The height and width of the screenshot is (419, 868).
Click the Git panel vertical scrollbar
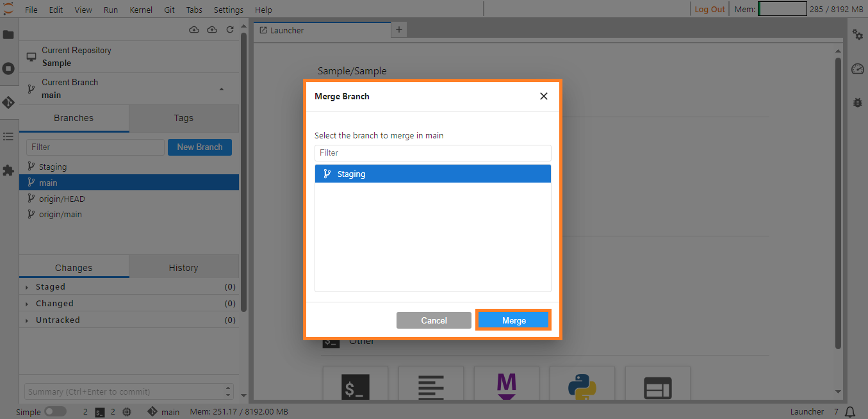pyautogui.click(x=243, y=172)
